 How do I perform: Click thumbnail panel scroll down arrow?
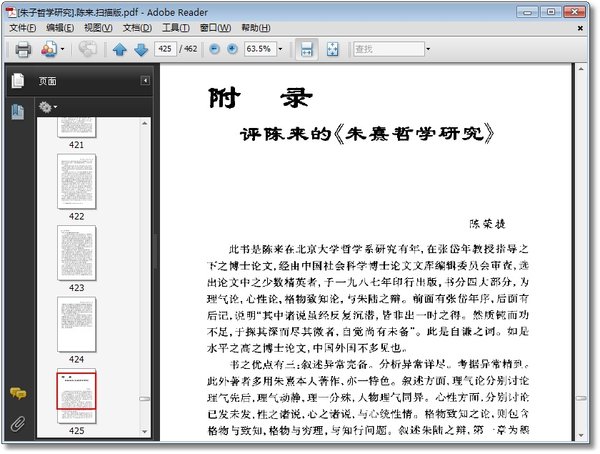tap(145, 431)
